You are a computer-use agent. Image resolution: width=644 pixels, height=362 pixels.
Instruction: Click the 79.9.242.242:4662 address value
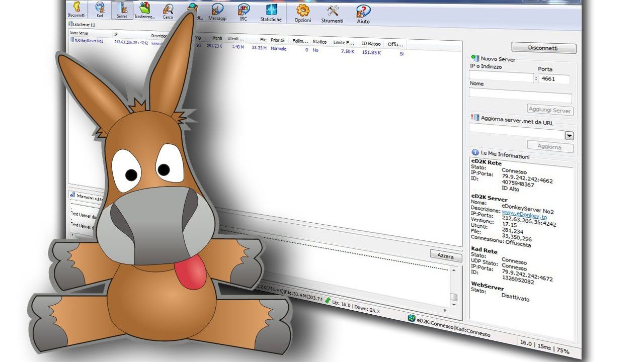pyautogui.click(x=527, y=177)
